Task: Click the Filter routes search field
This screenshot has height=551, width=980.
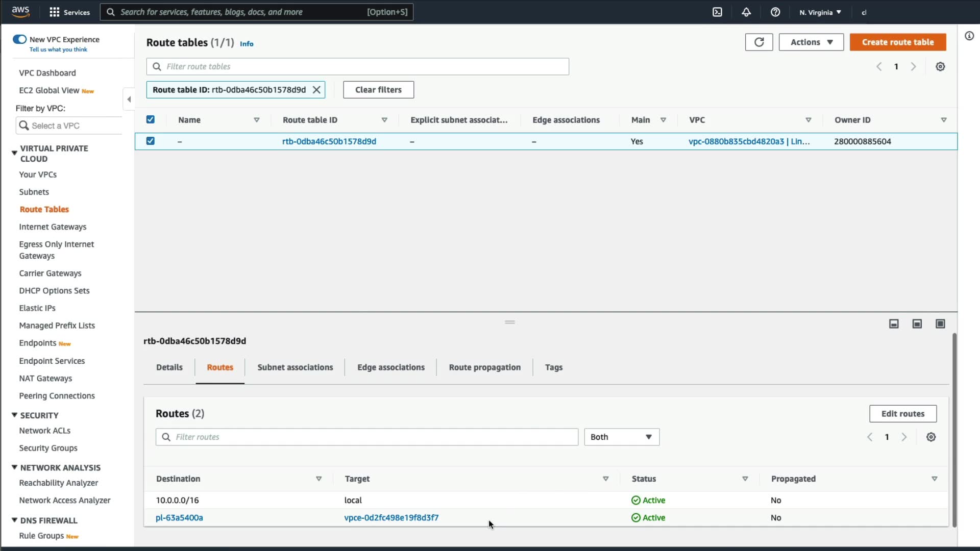Action: [366, 437]
